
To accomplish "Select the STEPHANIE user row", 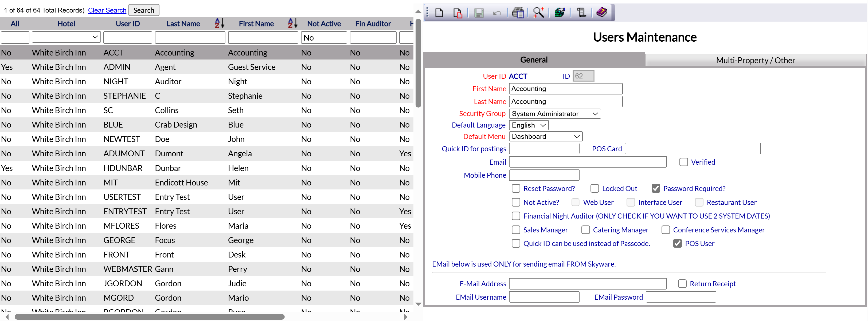I will pyautogui.click(x=206, y=96).
